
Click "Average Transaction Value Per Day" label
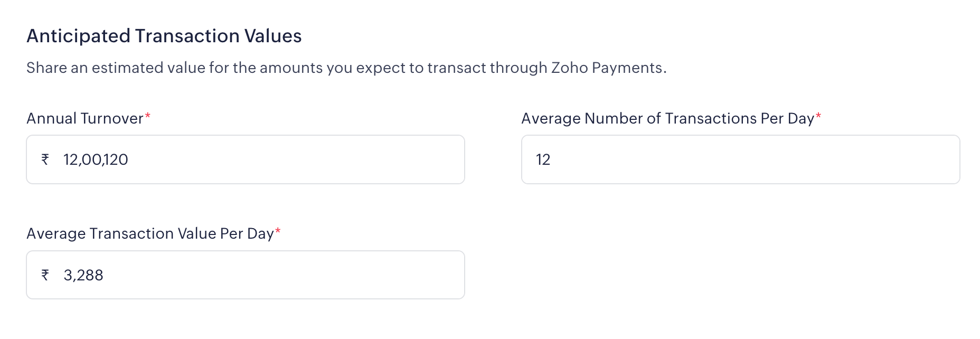tap(150, 233)
